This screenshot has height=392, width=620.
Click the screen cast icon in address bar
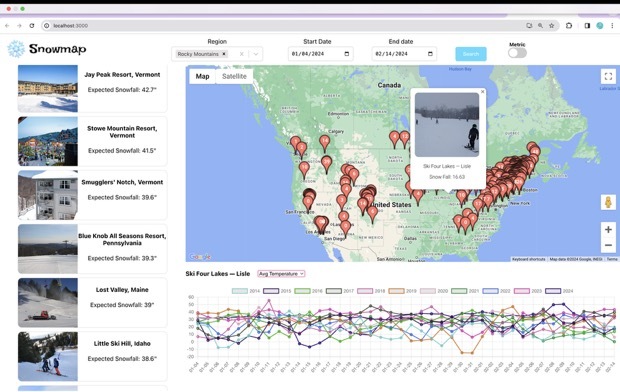(529, 26)
